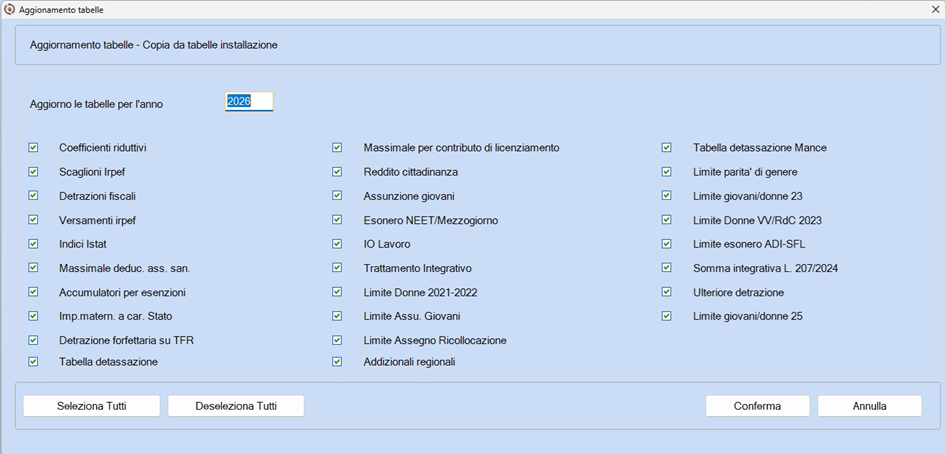Uncheck Limite giovani/donne 25 checkbox
Image resolution: width=945 pixels, height=454 pixels.
[x=666, y=315]
